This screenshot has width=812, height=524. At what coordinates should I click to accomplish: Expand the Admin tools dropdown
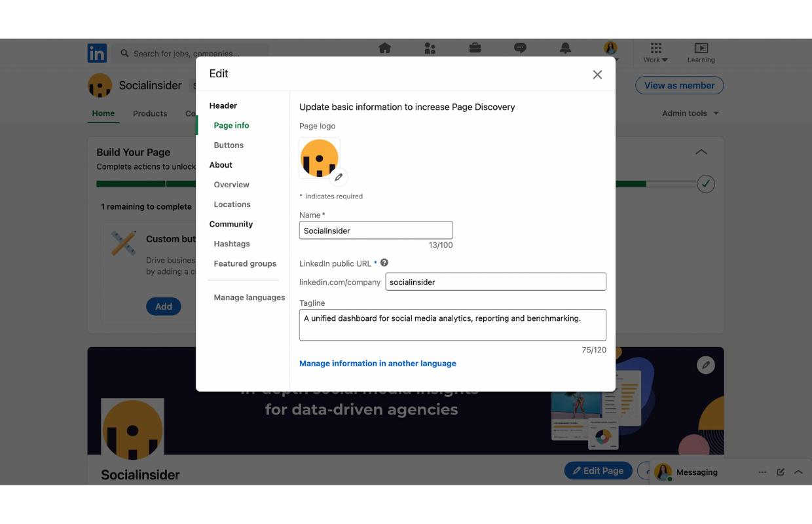point(690,113)
